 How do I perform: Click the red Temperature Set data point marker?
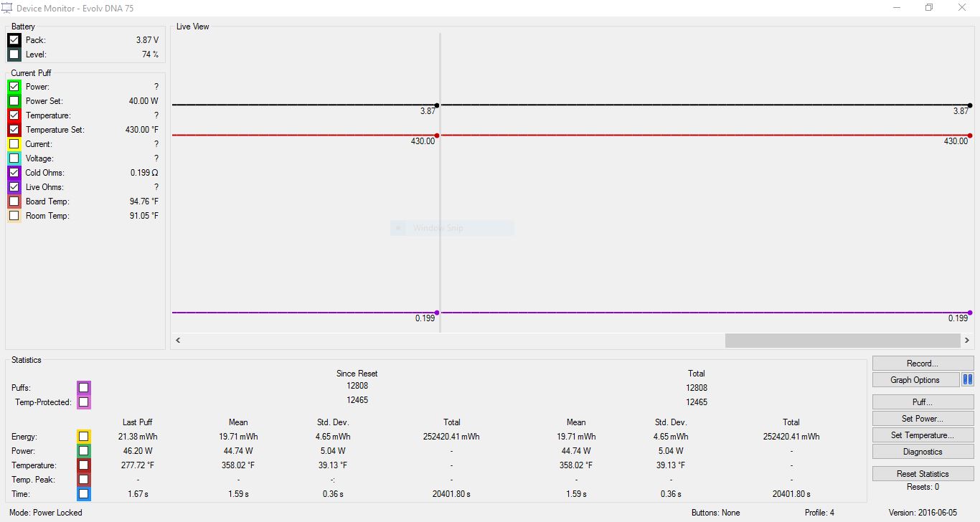pyautogui.click(x=437, y=136)
